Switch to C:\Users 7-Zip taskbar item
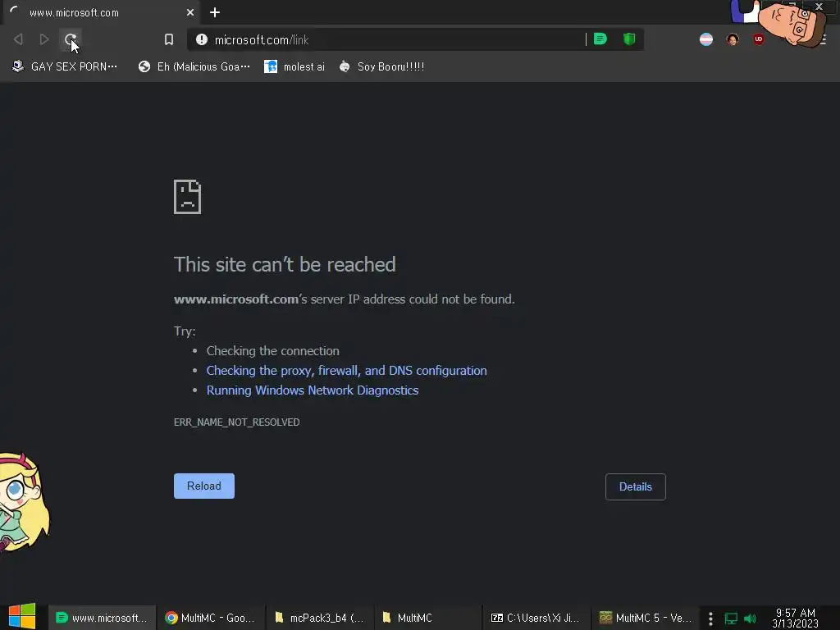The width and height of the screenshot is (840, 630). 536,618
